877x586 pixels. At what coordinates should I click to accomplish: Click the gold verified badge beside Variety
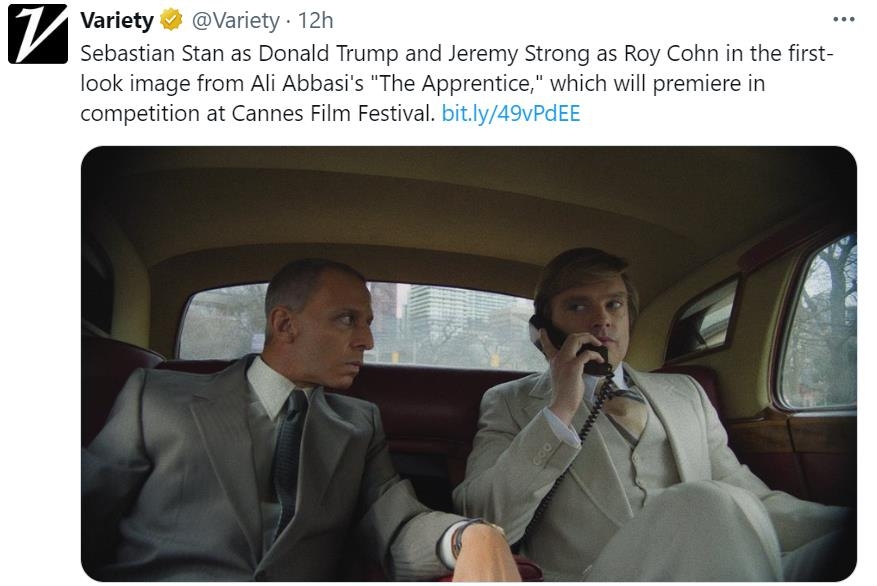tap(172, 20)
